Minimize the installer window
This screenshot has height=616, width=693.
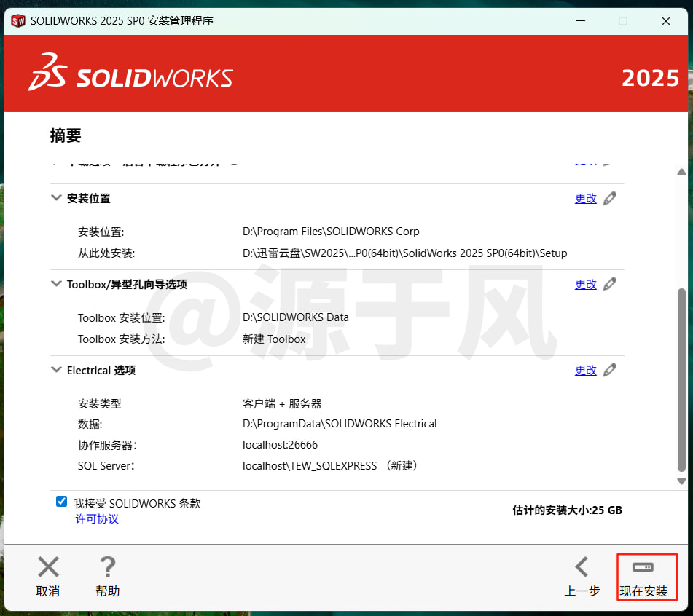[x=581, y=21]
